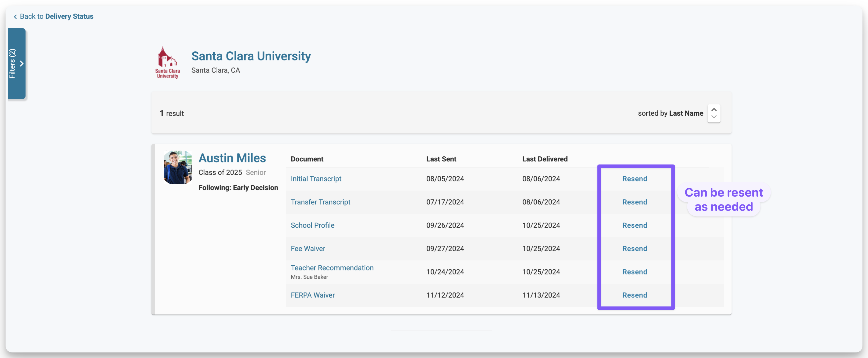Click the Last Sent column header
This screenshot has width=868, height=358.
tap(441, 159)
